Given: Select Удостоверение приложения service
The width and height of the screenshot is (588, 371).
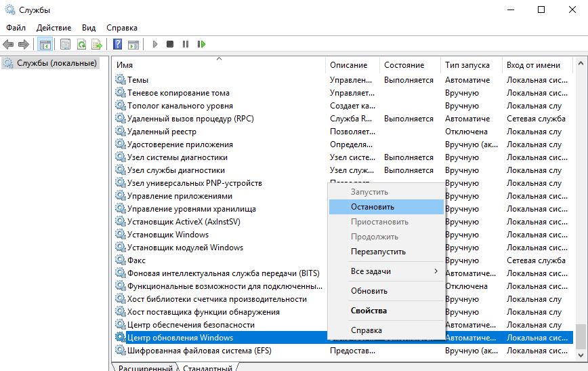Looking at the screenshot, I should click(x=180, y=144).
